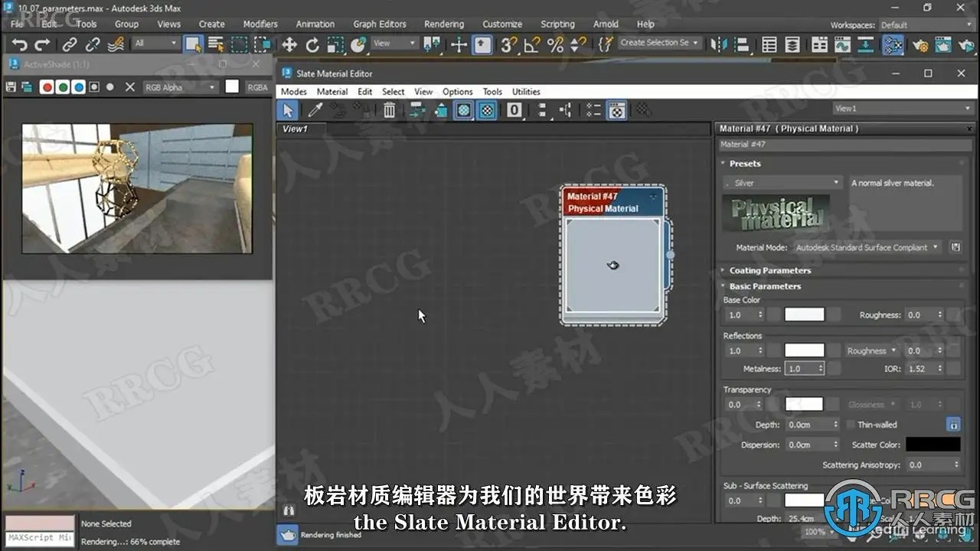Image resolution: width=980 pixels, height=551 pixels.
Task: Toggle the green channel in ActiveShade
Action: [63, 87]
